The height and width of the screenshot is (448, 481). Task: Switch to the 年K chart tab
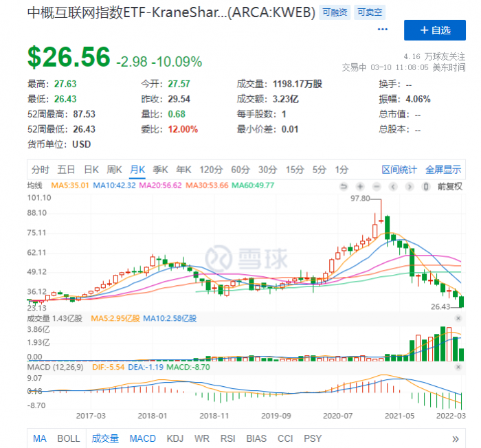click(x=183, y=170)
